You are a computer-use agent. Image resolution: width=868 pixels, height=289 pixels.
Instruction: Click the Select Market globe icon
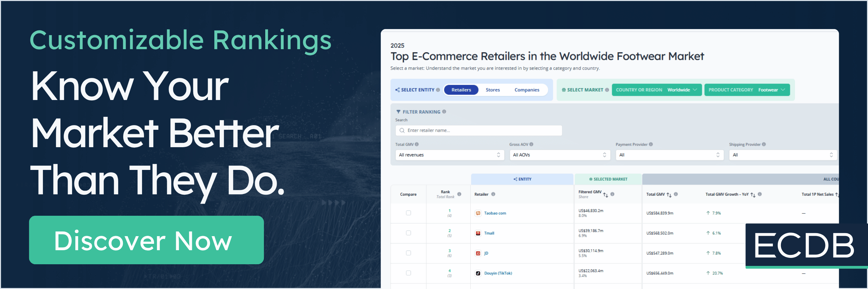[563, 90]
